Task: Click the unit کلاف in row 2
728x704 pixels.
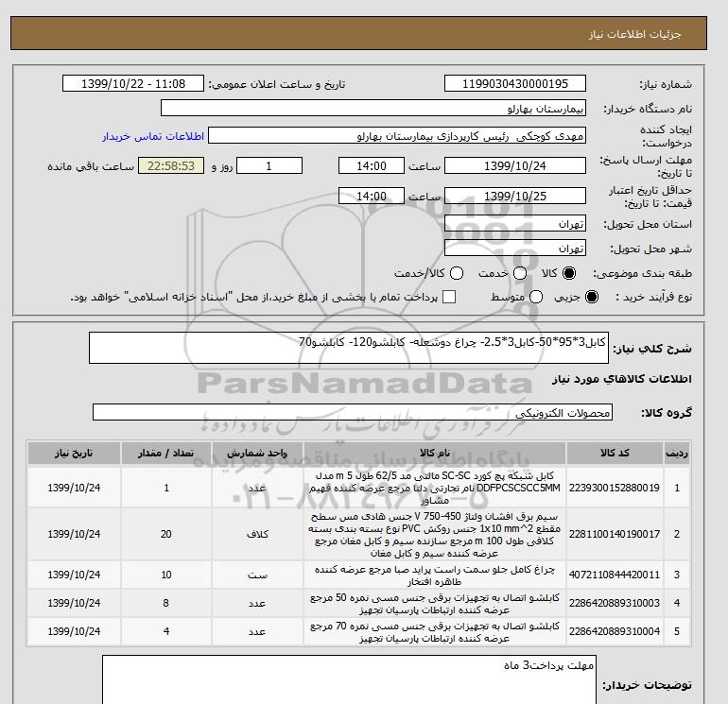Action: [257, 534]
